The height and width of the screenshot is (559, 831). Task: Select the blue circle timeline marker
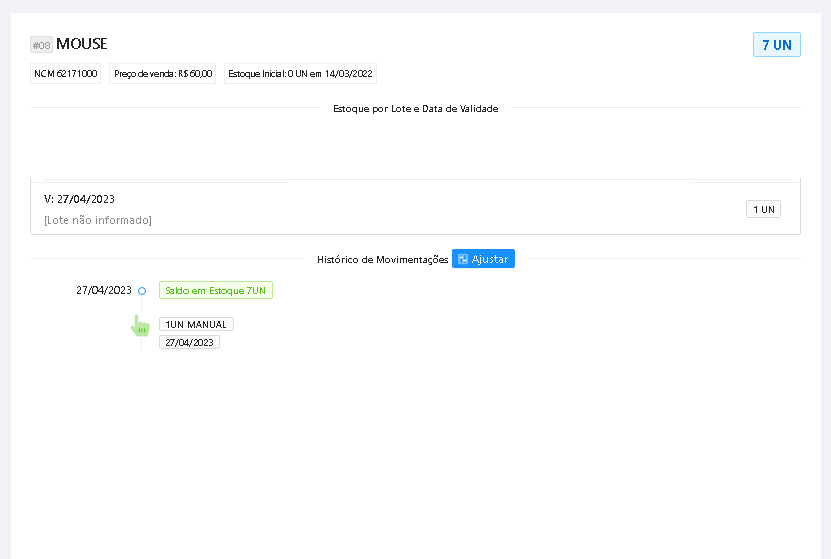point(142,291)
